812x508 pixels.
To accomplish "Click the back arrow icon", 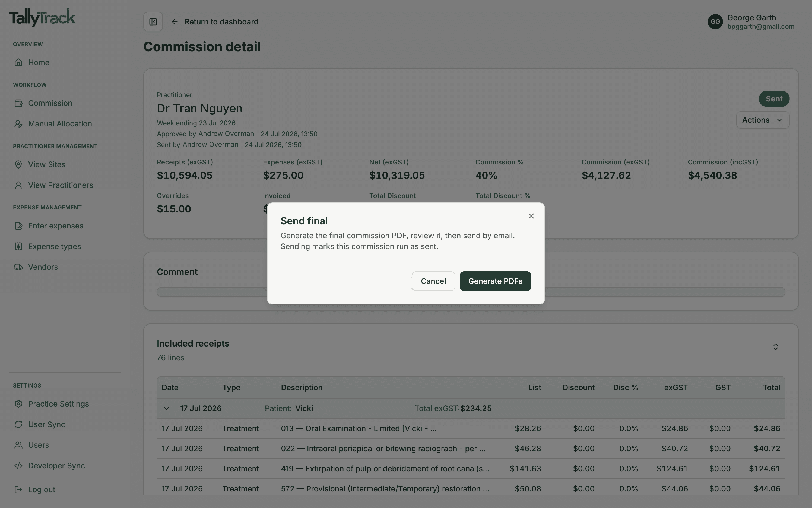I will pos(175,22).
